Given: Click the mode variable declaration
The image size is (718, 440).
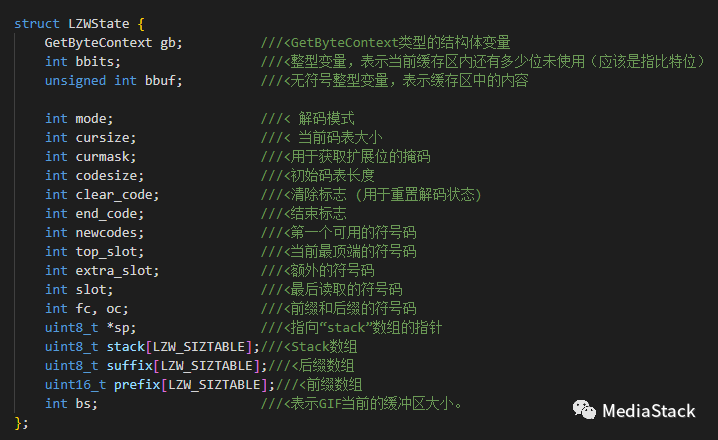Looking at the screenshot, I should click(x=94, y=118).
